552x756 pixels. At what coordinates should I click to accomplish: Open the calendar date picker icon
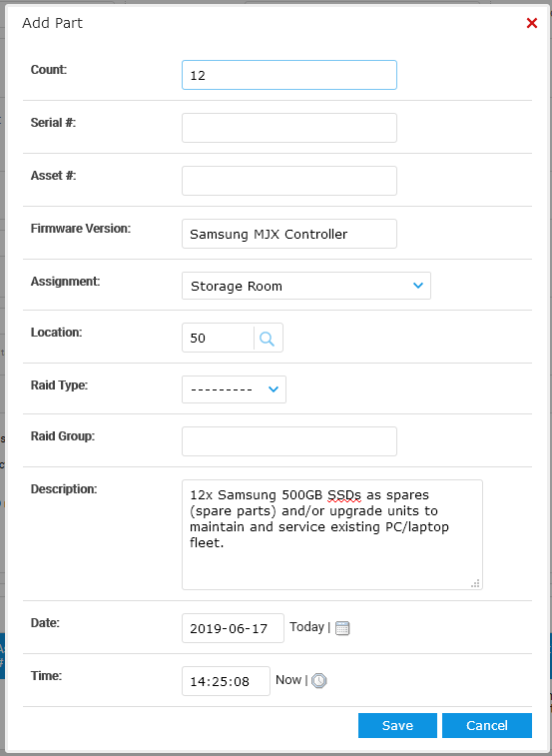coord(342,628)
